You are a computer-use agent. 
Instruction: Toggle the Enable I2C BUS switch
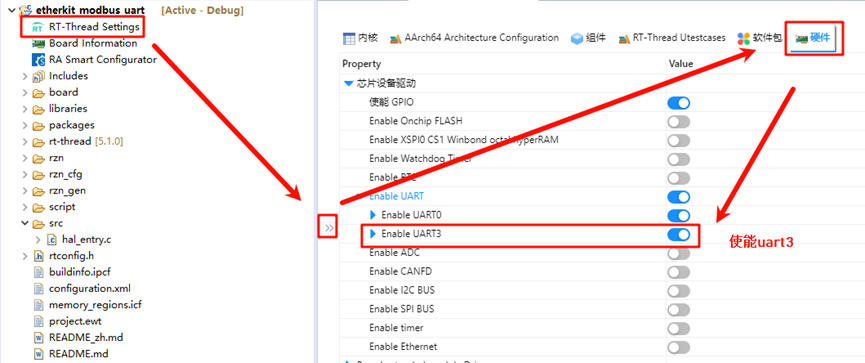[x=679, y=291]
